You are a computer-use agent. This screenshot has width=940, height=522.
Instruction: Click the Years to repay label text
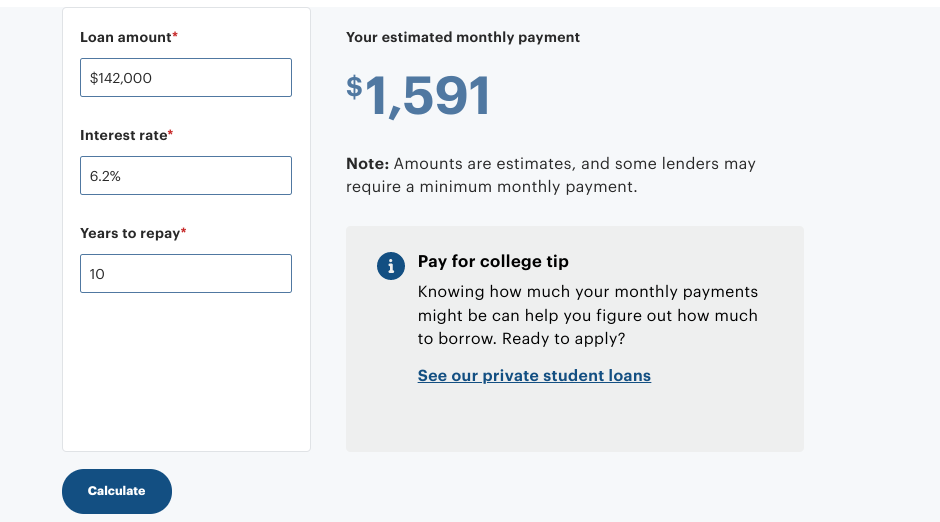point(130,233)
